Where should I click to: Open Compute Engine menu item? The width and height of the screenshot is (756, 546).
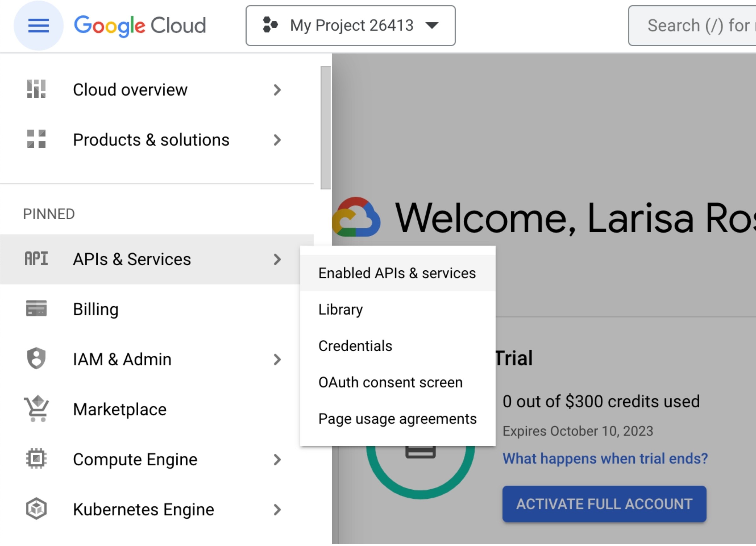pyautogui.click(x=157, y=460)
